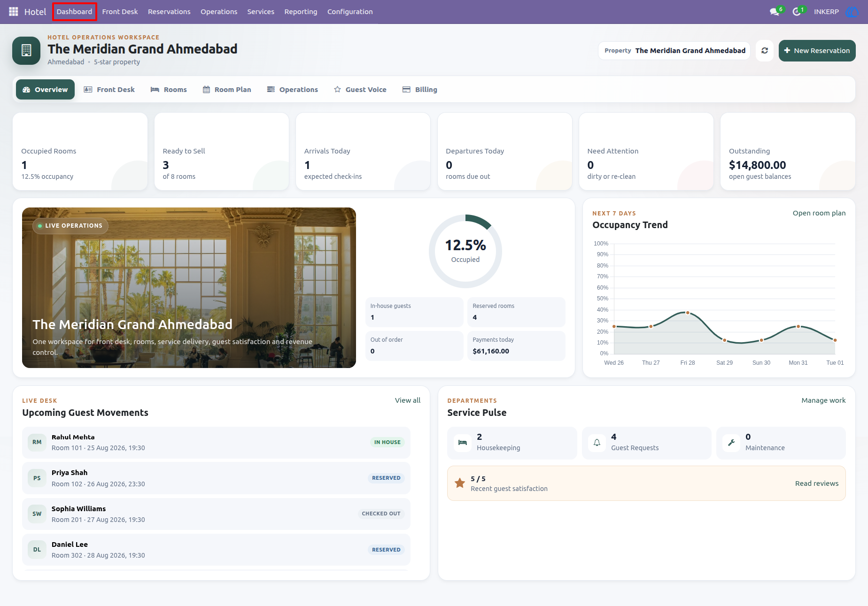Click the DL avatar for Daniel Lee
The height and width of the screenshot is (606, 868).
[37, 550]
